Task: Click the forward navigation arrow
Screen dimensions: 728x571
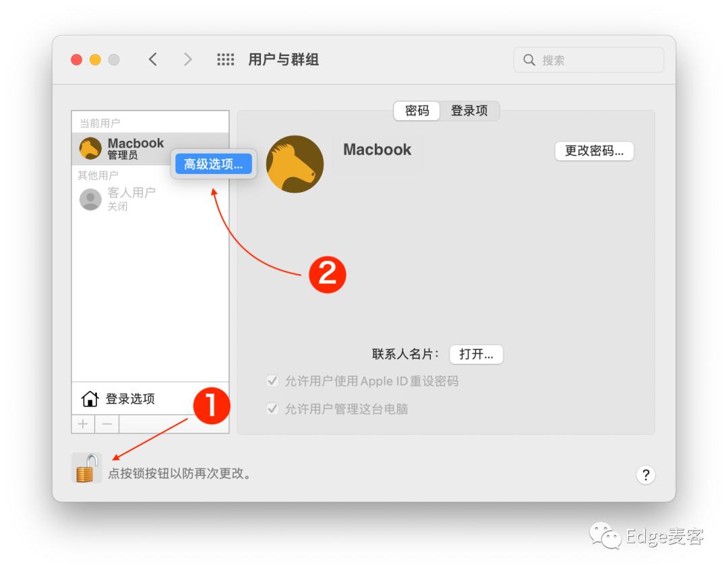Action: [188, 59]
